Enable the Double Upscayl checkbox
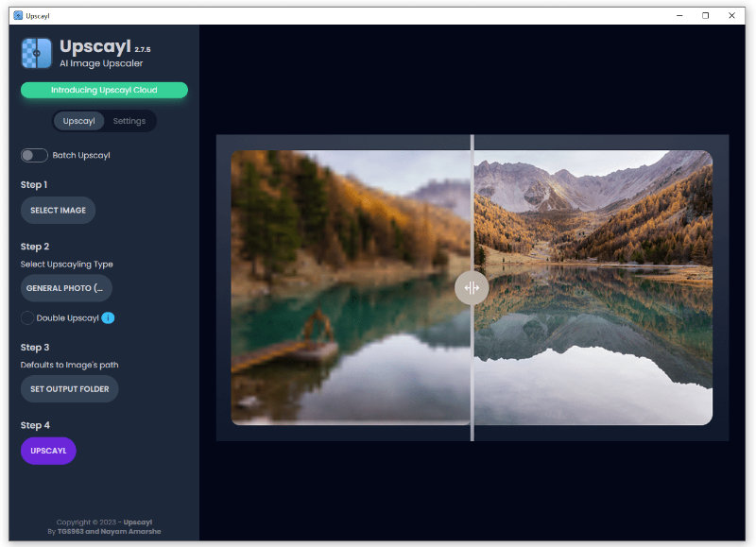 tap(27, 317)
